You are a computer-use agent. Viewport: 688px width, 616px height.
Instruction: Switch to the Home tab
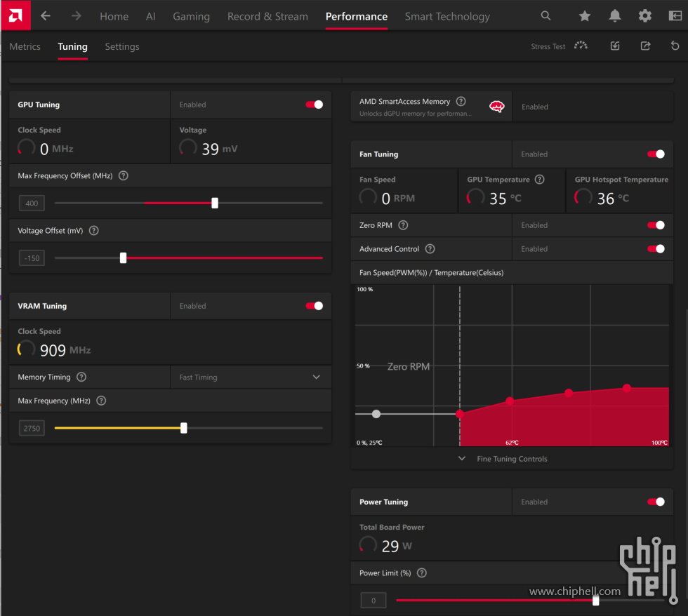pyautogui.click(x=114, y=16)
